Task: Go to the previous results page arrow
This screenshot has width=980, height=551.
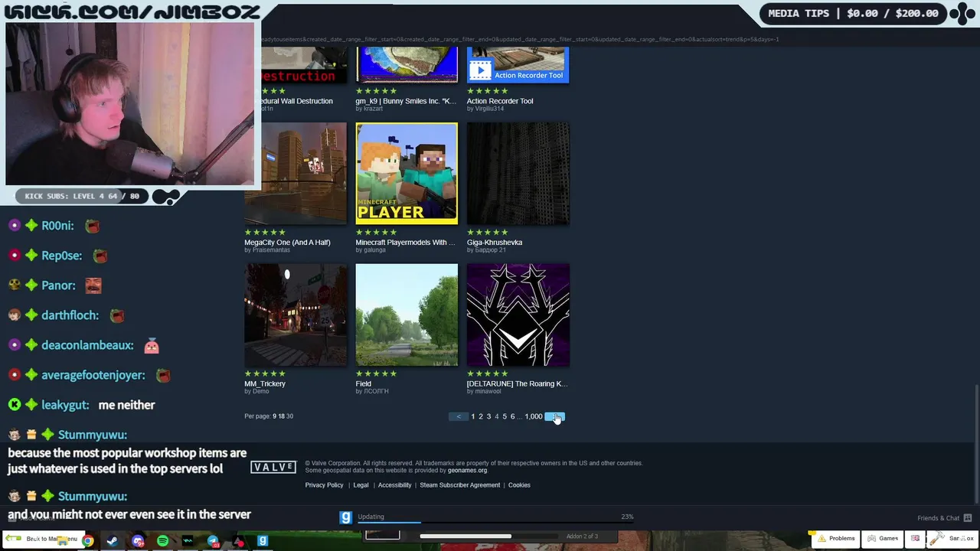Action: point(459,416)
